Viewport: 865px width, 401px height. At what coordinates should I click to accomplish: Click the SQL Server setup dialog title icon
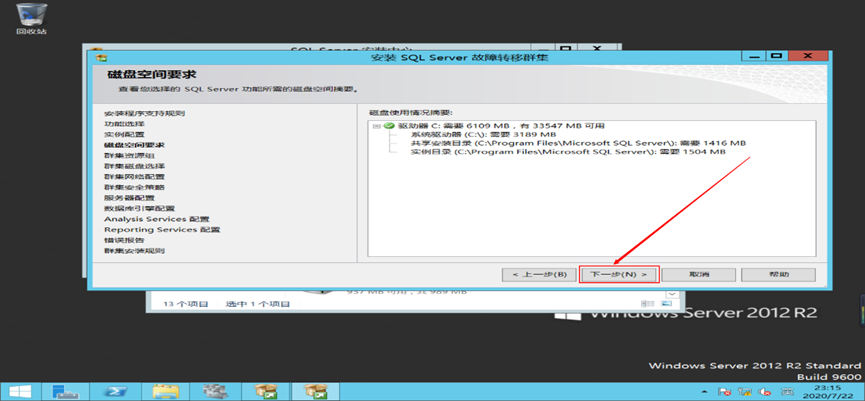click(100, 57)
